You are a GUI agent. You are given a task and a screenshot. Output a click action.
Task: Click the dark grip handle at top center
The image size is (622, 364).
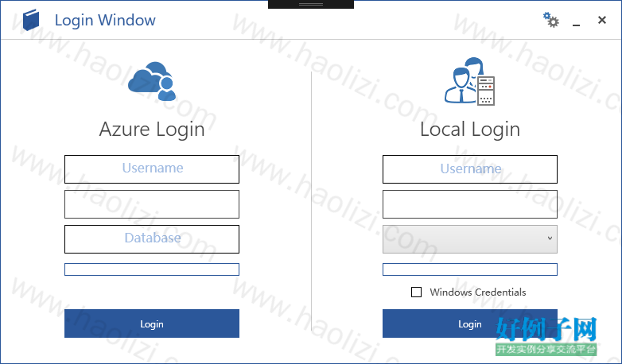311,4
